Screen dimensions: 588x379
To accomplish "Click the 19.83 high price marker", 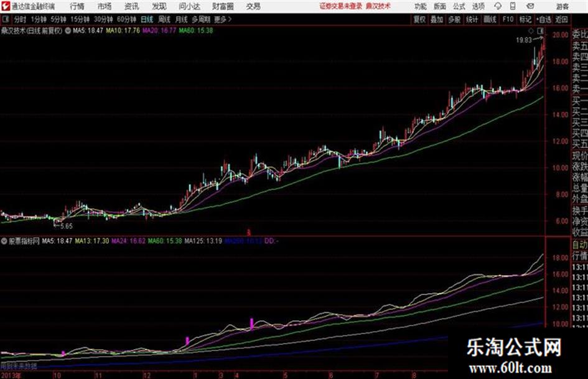I will 524,40.
